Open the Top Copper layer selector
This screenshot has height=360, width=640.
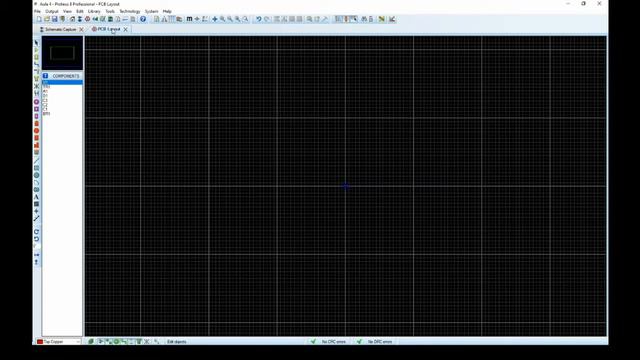click(58, 342)
